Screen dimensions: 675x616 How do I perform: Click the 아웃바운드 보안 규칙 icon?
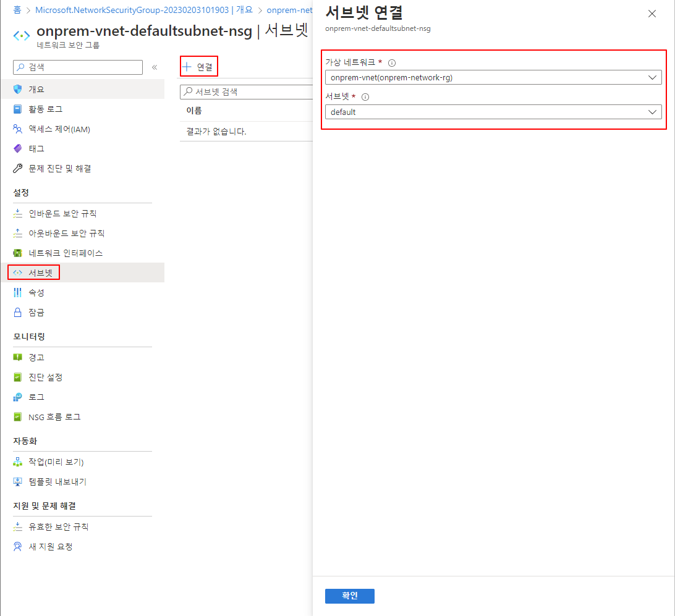(x=18, y=233)
